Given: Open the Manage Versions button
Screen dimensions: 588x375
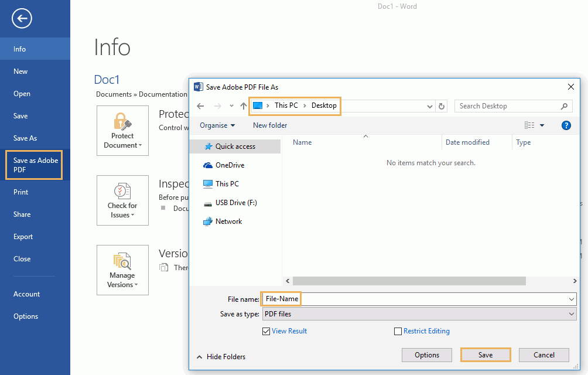Looking at the screenshot, I should tap(122, 270).
